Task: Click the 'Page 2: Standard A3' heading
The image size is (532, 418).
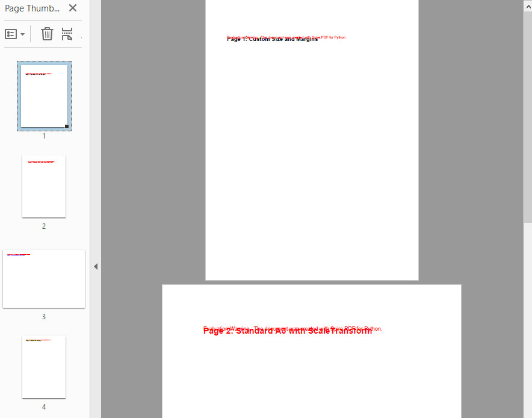Action: coord(288,331)
